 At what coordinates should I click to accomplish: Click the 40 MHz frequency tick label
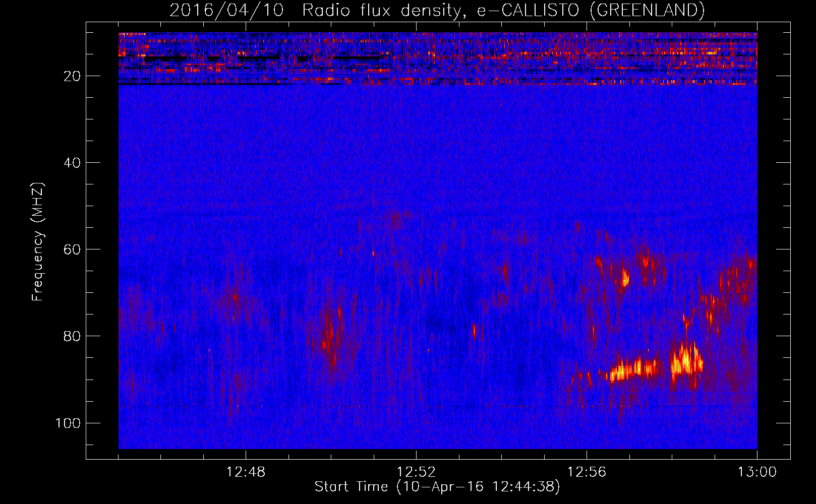pos(72,163)
